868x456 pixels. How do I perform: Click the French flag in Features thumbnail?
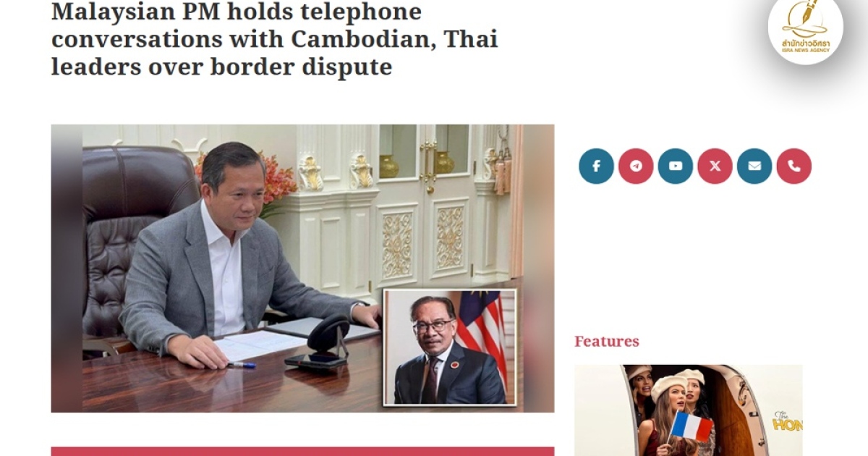tap(691, 426)
